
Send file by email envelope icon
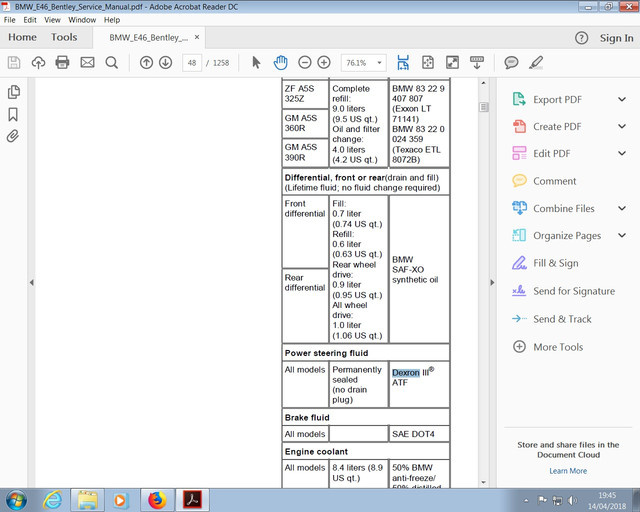[87, 62]
